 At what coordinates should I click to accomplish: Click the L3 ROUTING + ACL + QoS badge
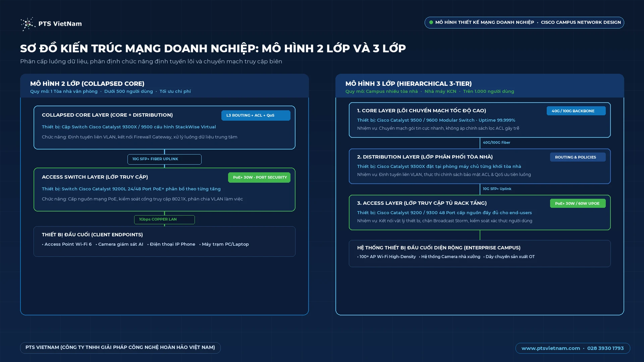[x=256, y=115]
